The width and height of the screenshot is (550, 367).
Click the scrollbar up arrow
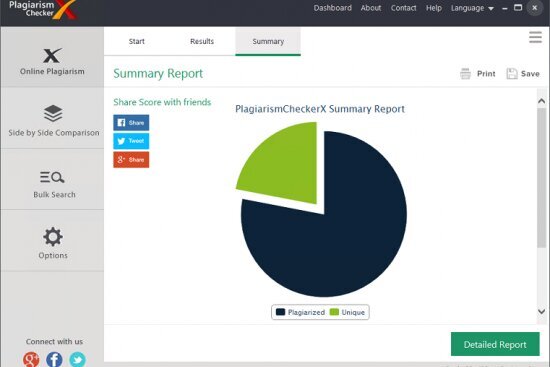pos(542,101)
